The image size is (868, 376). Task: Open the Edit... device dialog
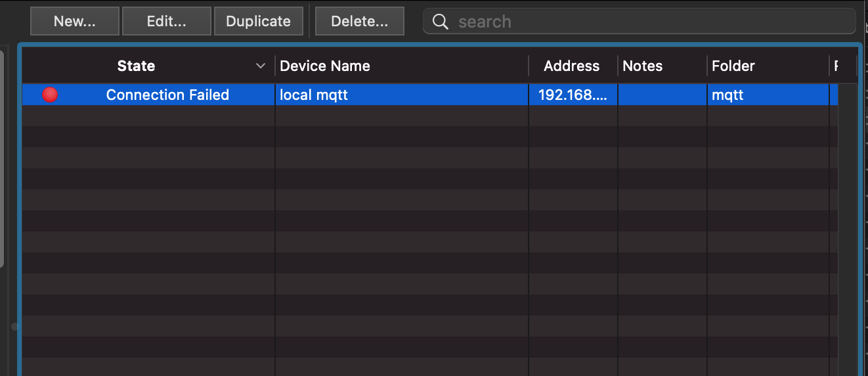point(167,21)
